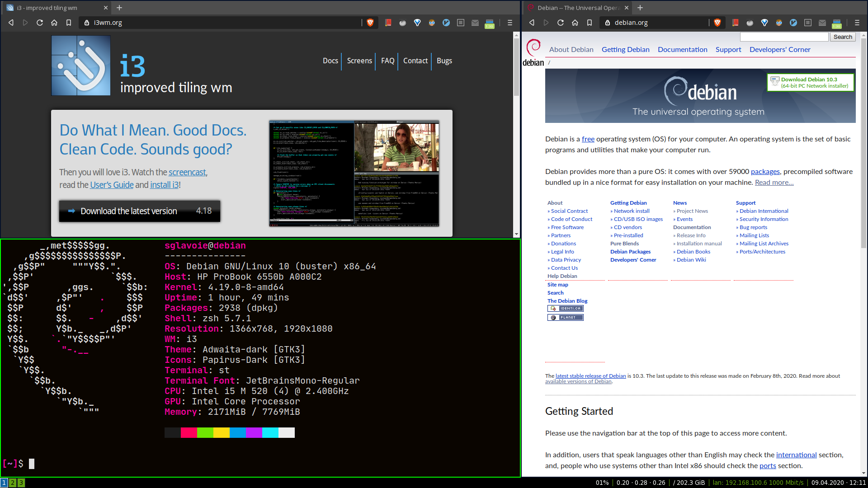868x488 pixels.
Task: Click the envelope mail extension icon in right browser
Action: pos(822,23)
